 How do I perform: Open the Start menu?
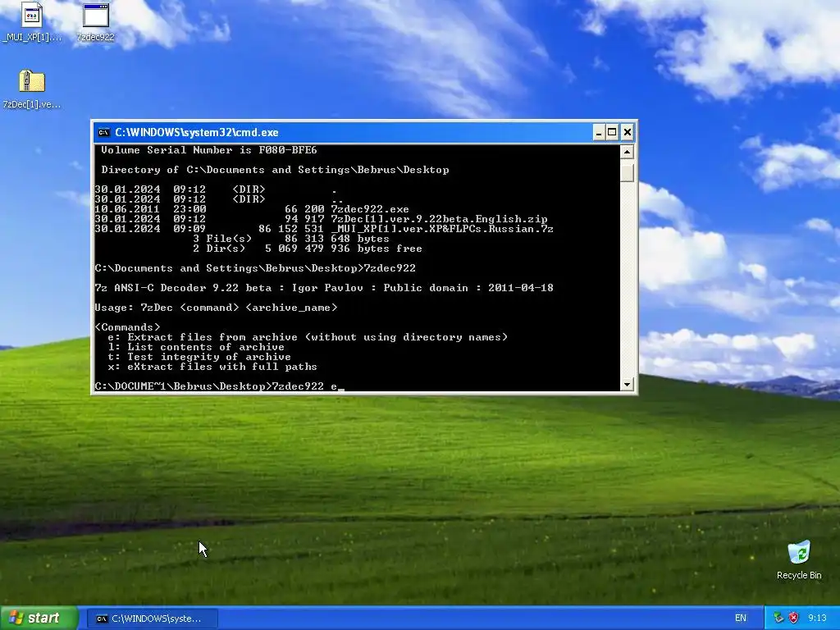pos(39,618)
